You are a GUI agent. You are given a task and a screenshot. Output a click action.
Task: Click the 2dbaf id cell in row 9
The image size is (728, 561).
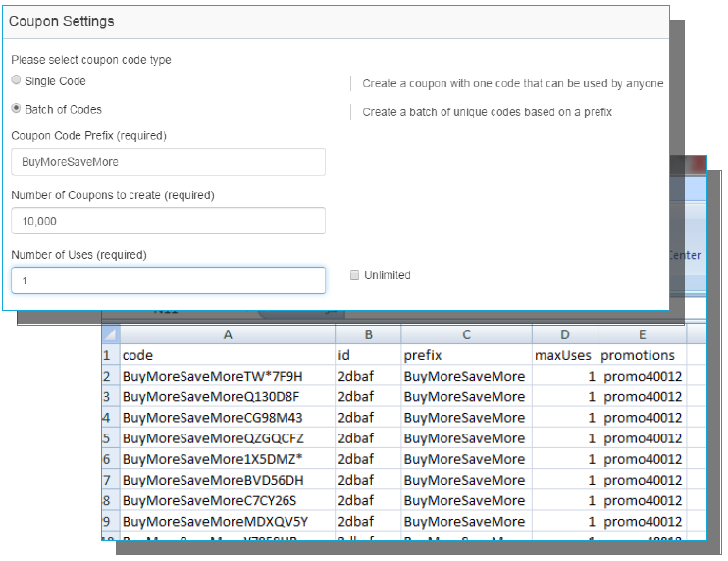click(368, 521)
